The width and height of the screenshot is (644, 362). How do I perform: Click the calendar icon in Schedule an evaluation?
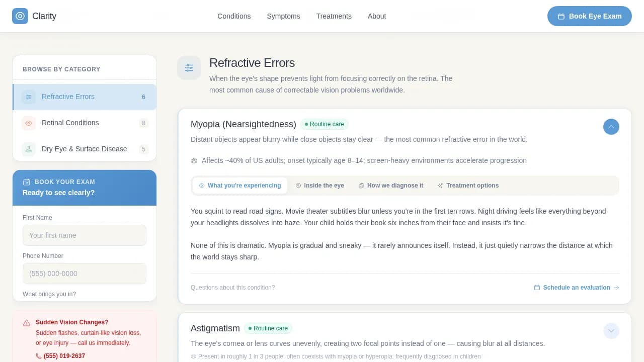pos(537,288)
